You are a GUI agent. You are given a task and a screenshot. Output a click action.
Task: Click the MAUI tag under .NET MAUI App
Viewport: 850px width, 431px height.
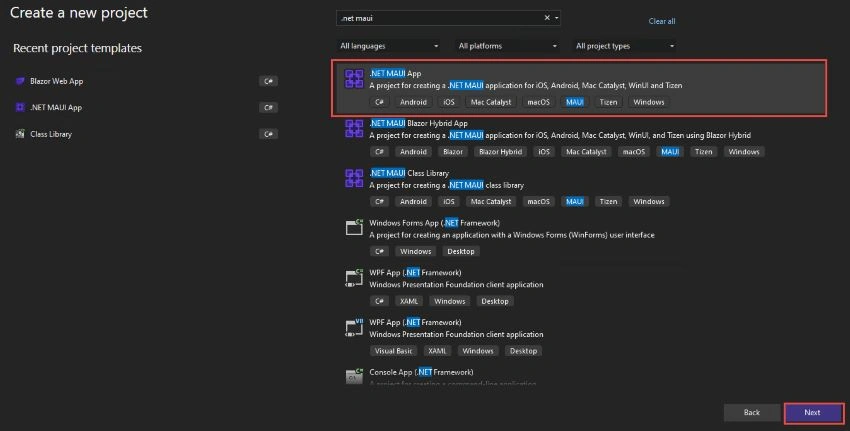pyautogui.click(x=575, y=102)
